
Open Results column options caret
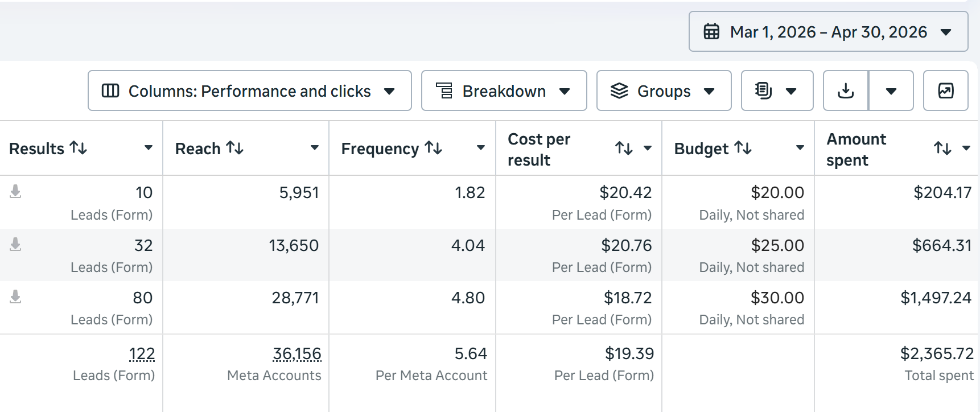[149, 148]
